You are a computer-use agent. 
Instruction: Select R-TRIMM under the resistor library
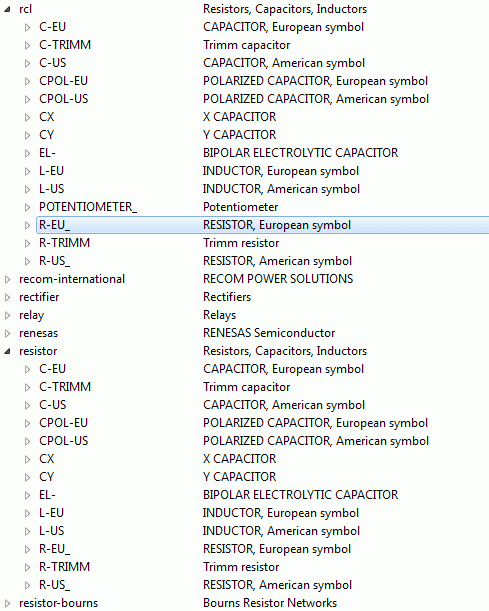click(x=64, y=567)
